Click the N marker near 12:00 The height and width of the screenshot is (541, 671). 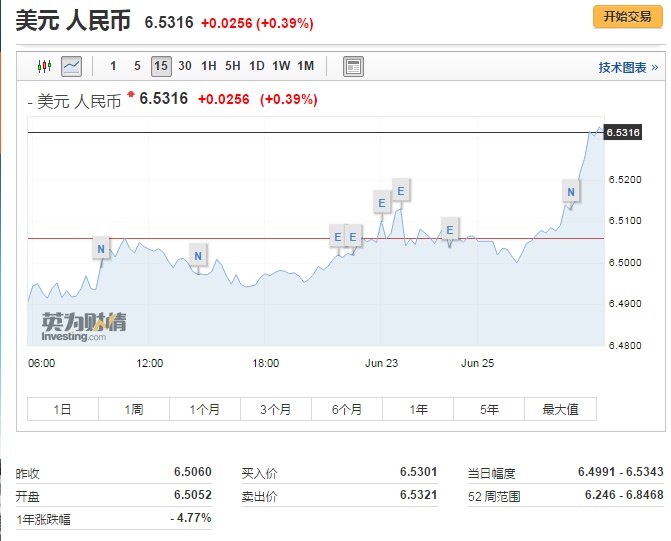pyautogui.click(x=198, y=256)
